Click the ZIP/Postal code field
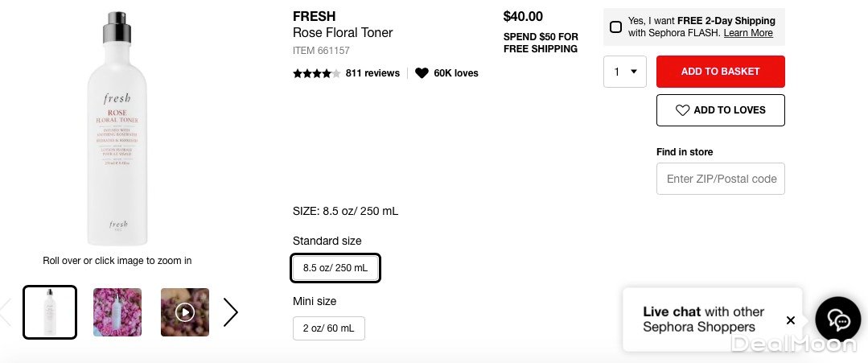Image resolution: width=868 pixels, height=363 pixels. pos(720,179)
